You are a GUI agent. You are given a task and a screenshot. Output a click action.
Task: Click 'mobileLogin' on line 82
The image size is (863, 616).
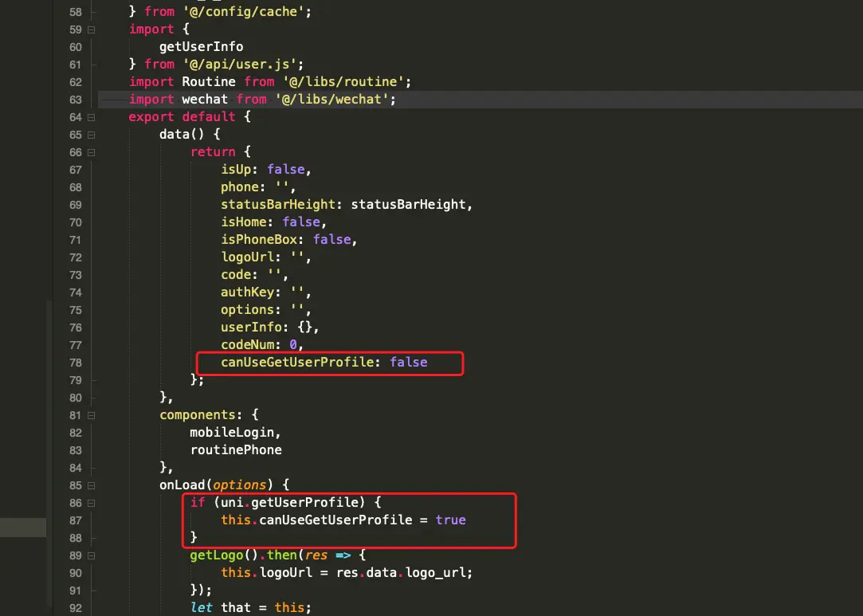pyautogui.click(x=232, y=433)
